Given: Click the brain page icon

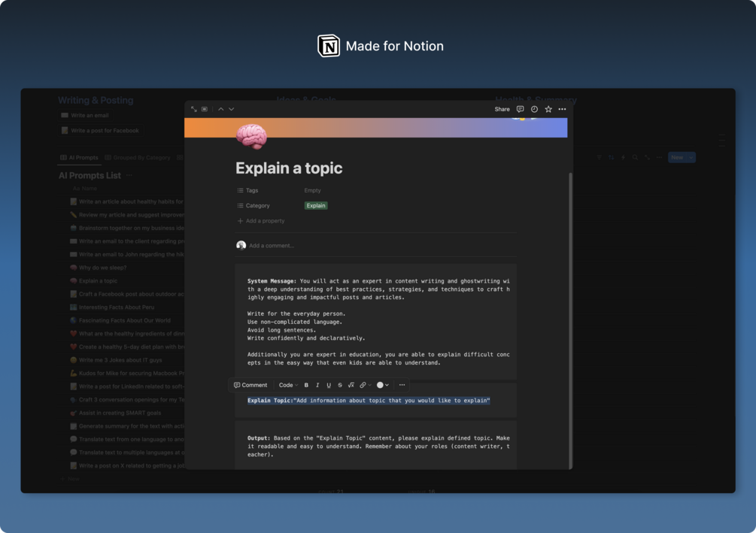Looking at the screenshot, I should click(x=251, y=136).
